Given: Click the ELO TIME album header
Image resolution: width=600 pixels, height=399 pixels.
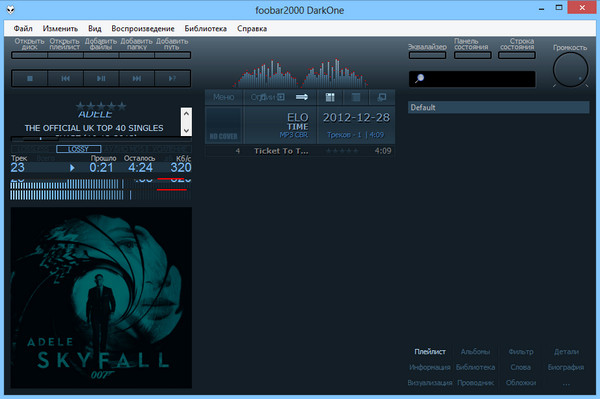Looking at the screenshot, I should 280,125.
